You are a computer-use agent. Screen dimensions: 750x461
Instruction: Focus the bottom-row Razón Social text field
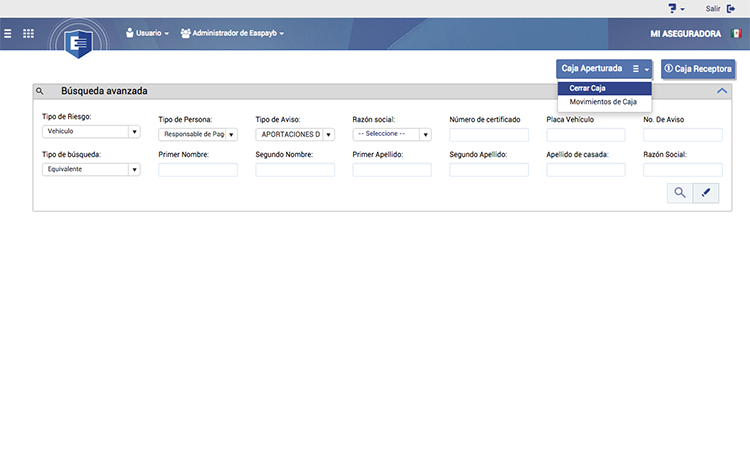pos(683,170)
